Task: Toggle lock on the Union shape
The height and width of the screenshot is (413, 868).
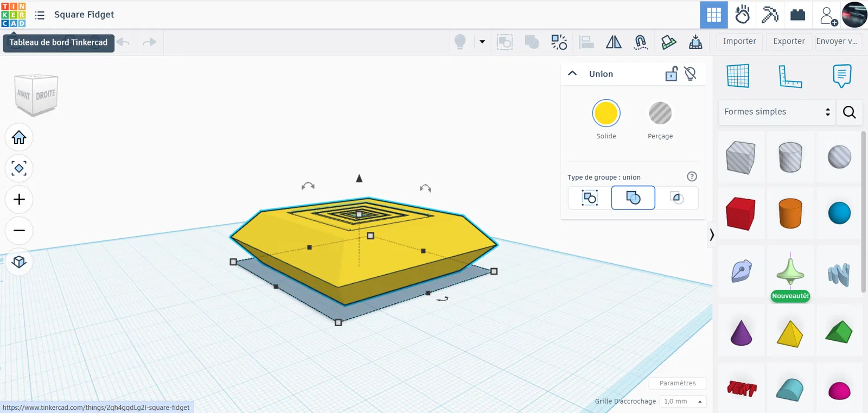Action: (x=672, y=73)
